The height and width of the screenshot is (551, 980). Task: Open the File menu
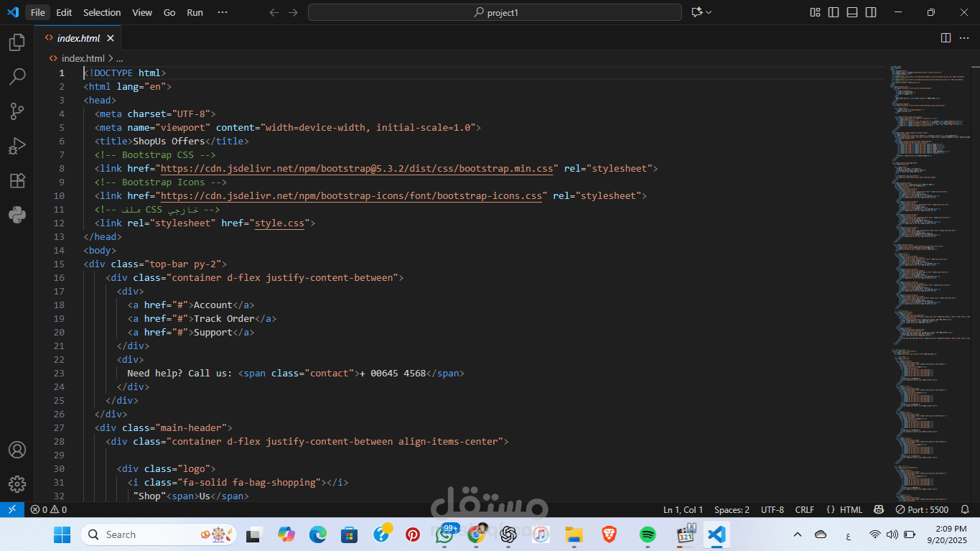tap(37, 12)
